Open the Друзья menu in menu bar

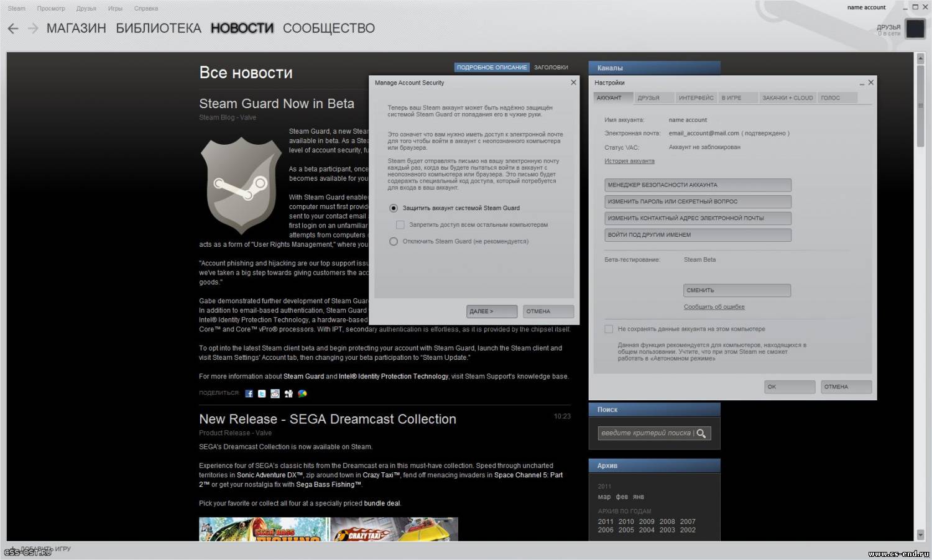(x=86, y=8)
